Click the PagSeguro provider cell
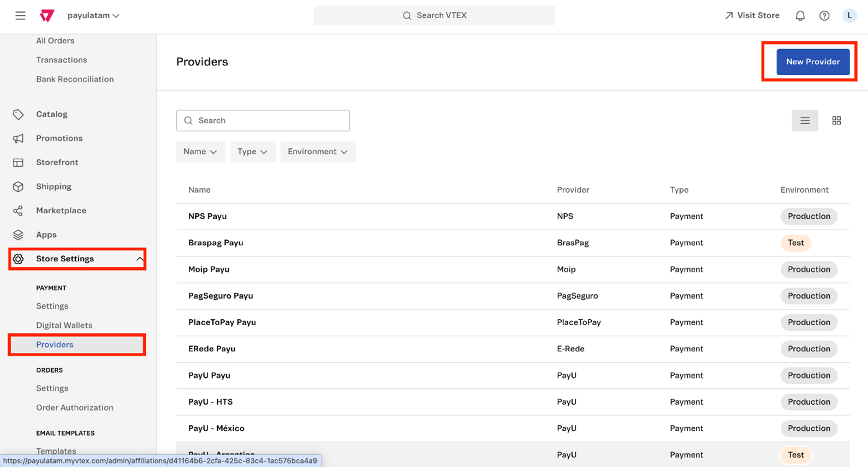Image resolution: width=868 pixels, height=474 pixels. pos(577,296)
